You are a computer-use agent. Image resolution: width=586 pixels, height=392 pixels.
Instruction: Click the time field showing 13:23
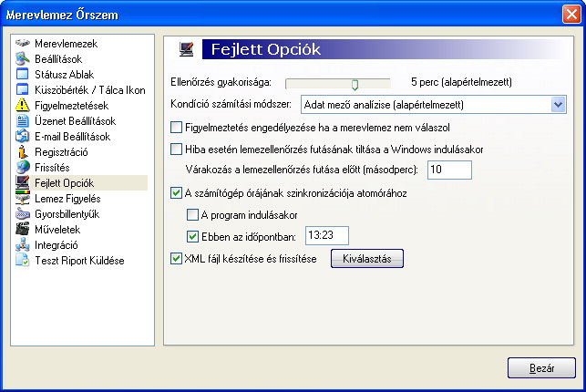click(327, 235)
